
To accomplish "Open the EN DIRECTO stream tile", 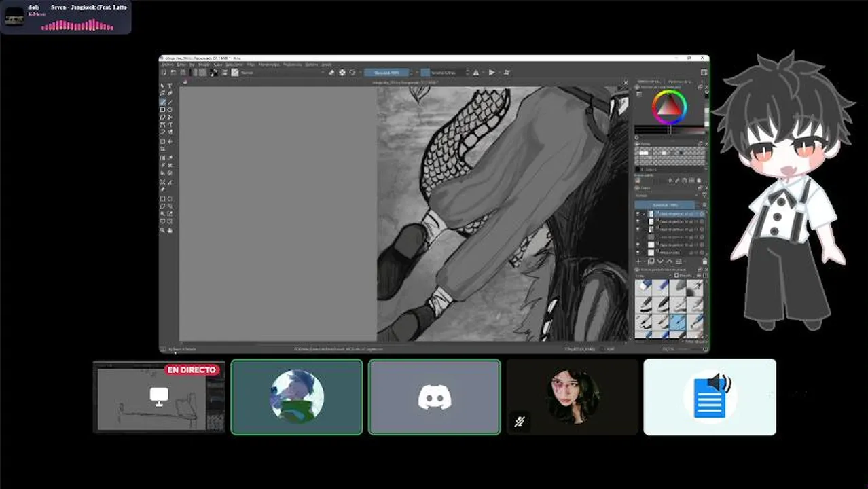I will click(x=159, y=397).
